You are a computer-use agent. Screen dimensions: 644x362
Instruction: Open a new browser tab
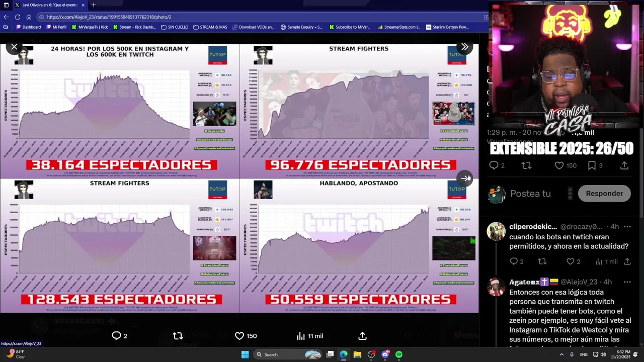click(x=94, y=5)
